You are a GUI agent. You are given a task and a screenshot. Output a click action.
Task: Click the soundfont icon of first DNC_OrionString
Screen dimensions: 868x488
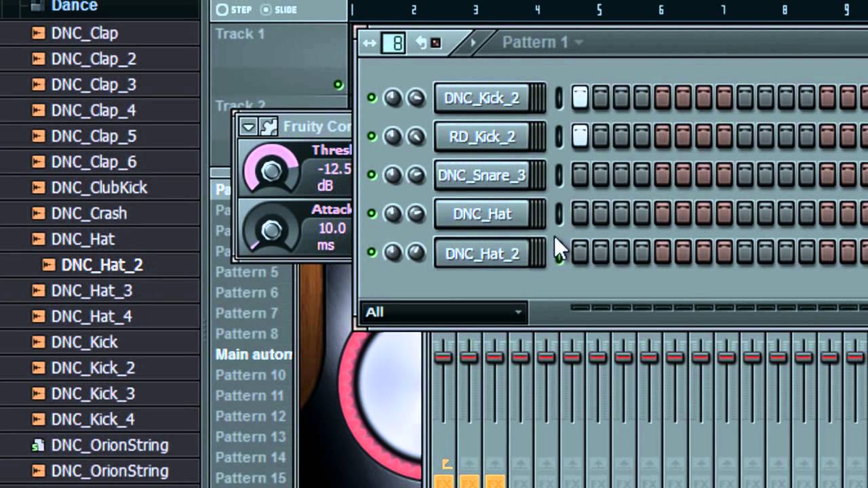(x=39, y=445)
